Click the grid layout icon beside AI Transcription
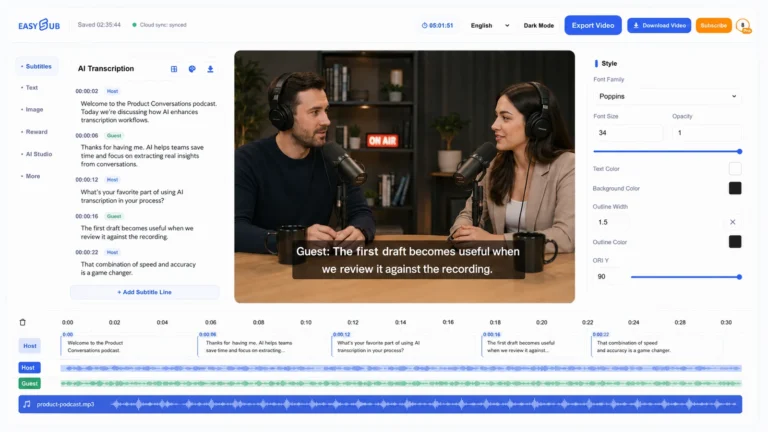 [174, 69]
